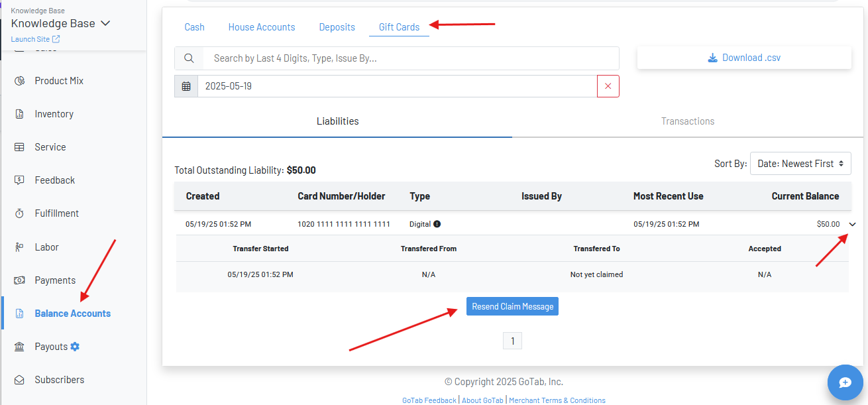This screenshot has height=405, width=868.
Task: Click the Feedback sidebar icon
Action: point(19,180)
